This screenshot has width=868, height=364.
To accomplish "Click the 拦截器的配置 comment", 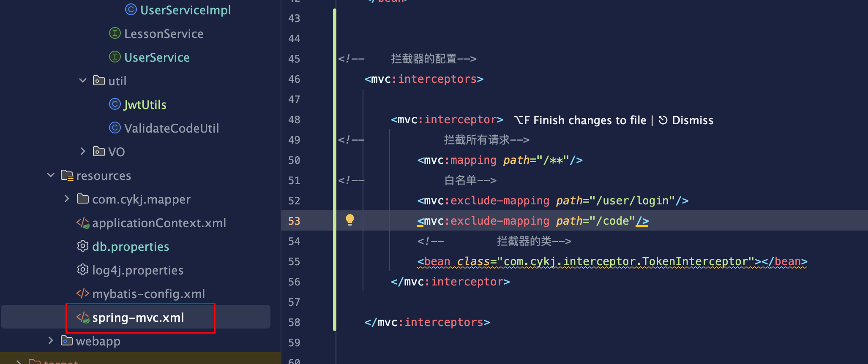I will point(424,59).
